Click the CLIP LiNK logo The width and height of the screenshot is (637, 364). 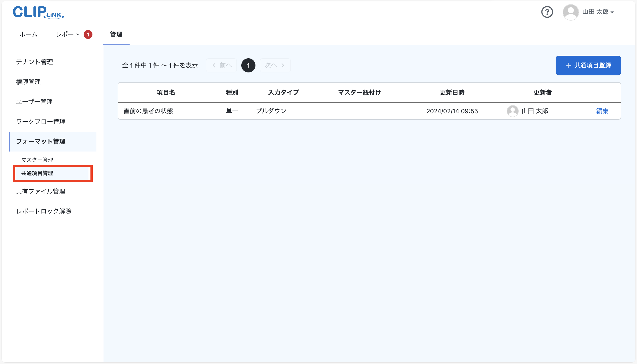click(x=38, y=12)
